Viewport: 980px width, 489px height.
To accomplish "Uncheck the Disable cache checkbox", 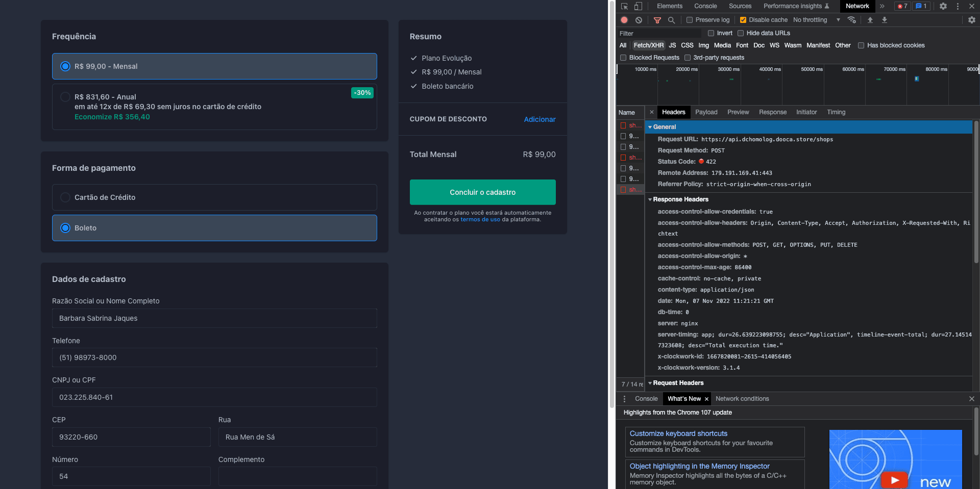I will (743, 20).
